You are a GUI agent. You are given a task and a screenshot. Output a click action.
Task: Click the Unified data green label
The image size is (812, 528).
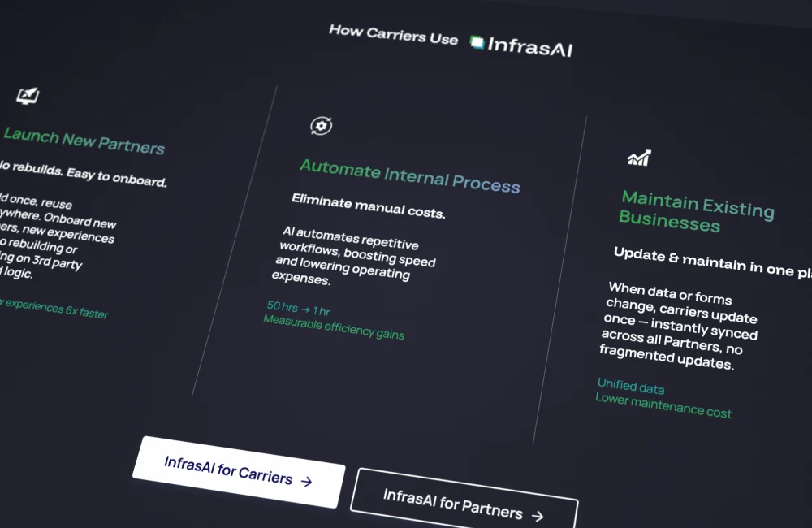coord(631,386)
